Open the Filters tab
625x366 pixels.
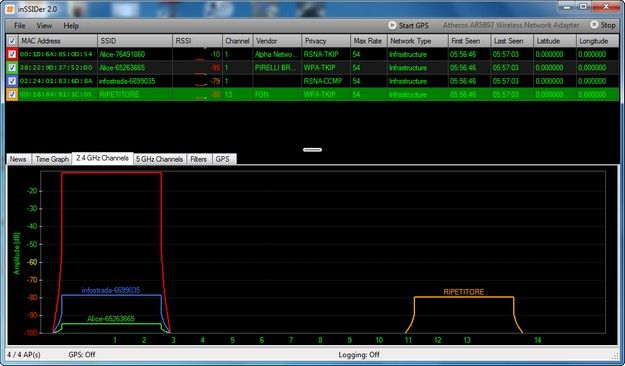point(199,159)
